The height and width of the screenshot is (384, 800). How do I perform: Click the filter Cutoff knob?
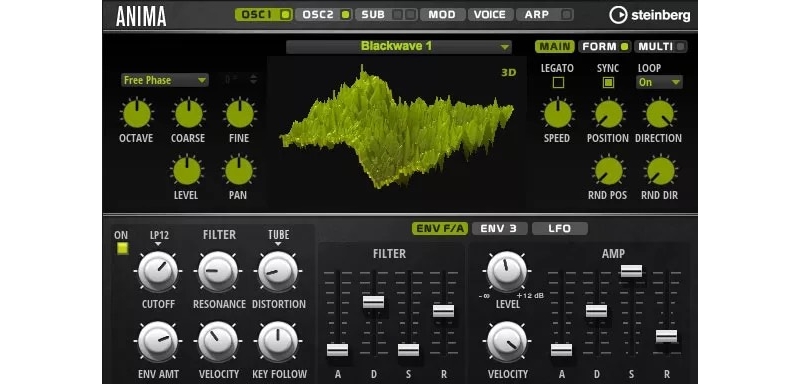coord(158,271)
